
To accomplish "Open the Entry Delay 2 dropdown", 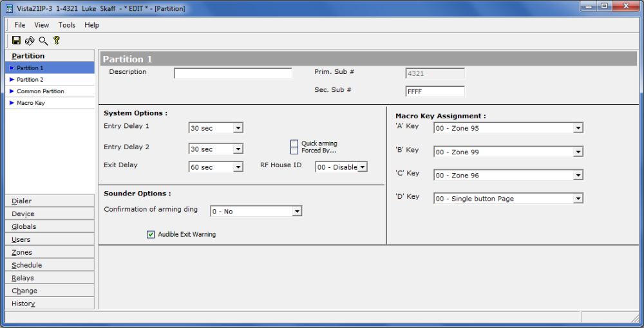I will pyautogui.click(x=238, y=149).
